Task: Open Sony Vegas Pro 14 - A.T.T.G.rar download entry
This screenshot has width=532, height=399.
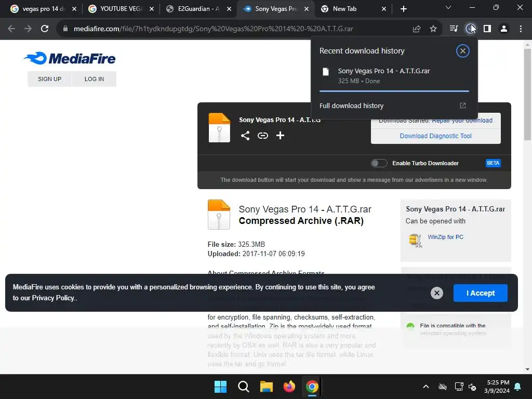Action: pyautogui.click(x=394, y=76)
